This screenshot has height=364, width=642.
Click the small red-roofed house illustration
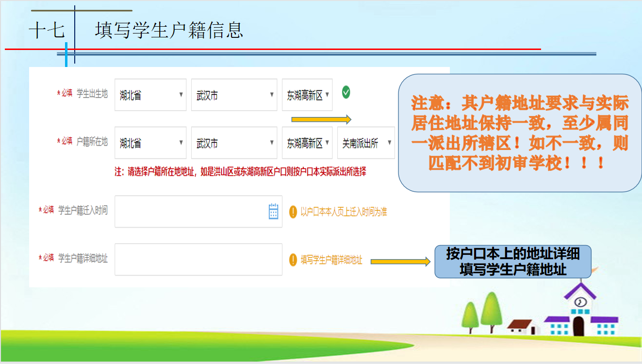click(523, 326)
